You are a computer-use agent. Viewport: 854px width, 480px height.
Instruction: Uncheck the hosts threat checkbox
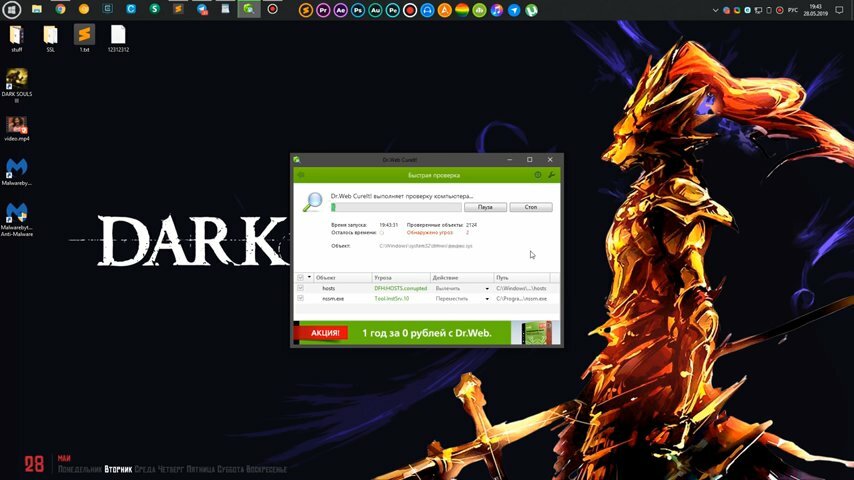pyautogui.click(x=300, y=288)
